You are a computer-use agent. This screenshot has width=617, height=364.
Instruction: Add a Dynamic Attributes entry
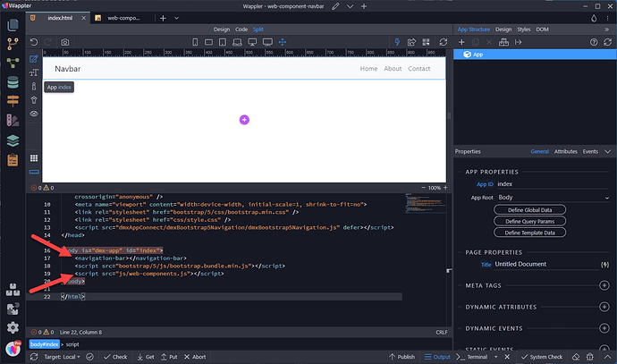604,307
